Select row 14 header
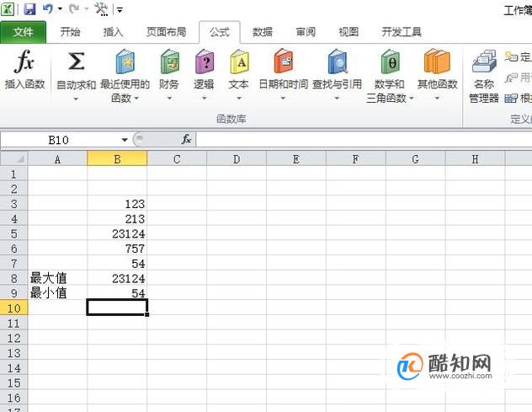 coord(14,368)
